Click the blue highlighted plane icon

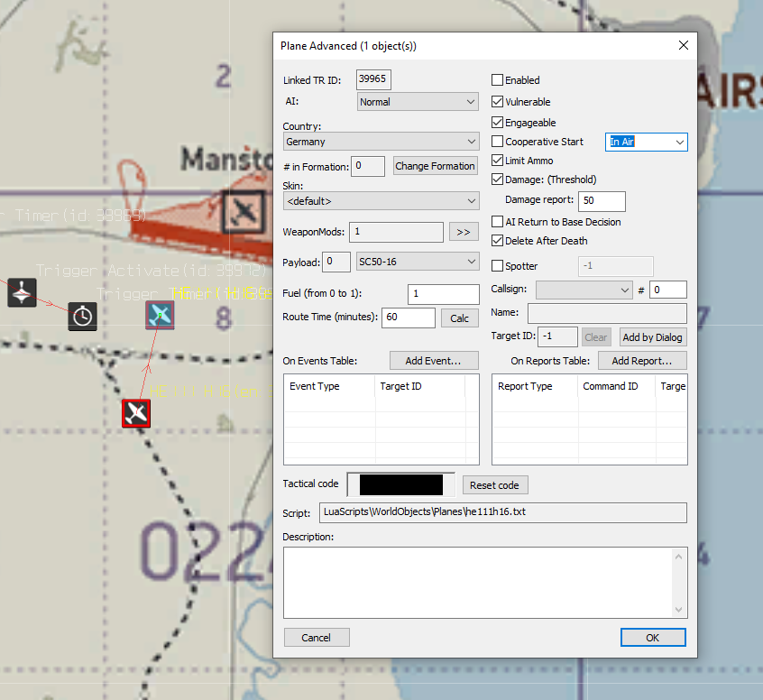point(160,315)
